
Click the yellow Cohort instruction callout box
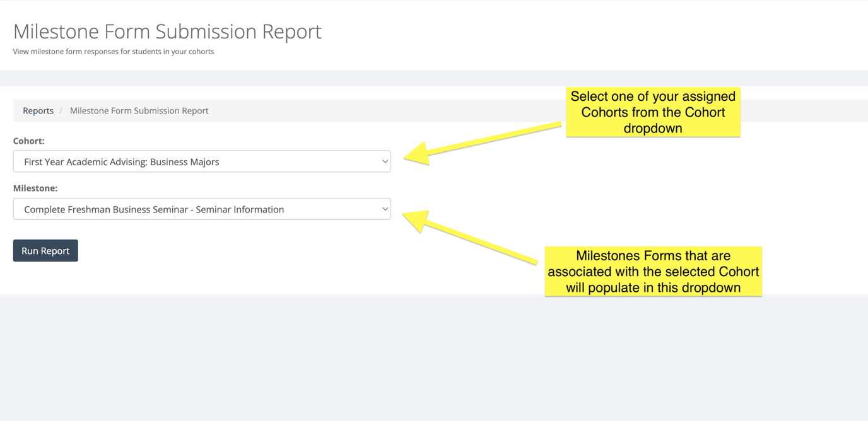tap(653, 112)
